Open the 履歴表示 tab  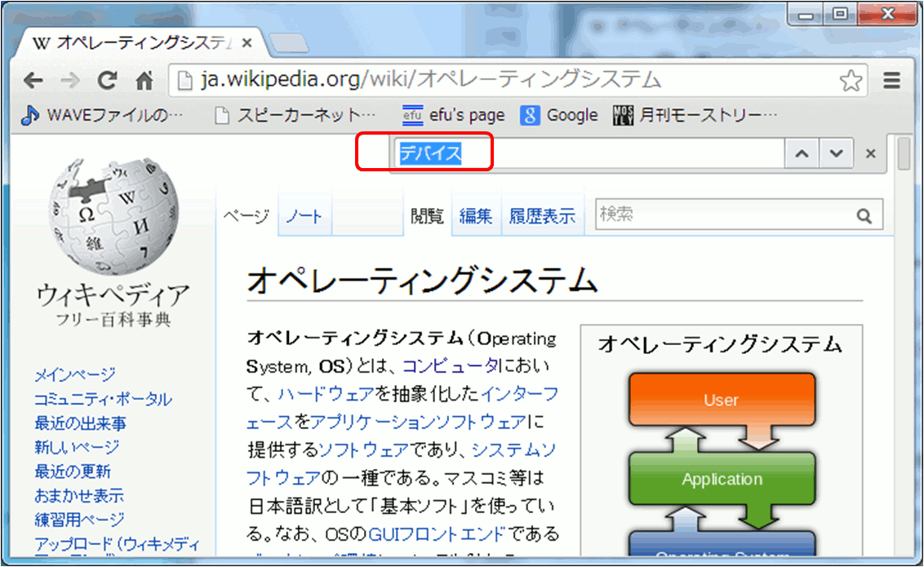[542, 216]
